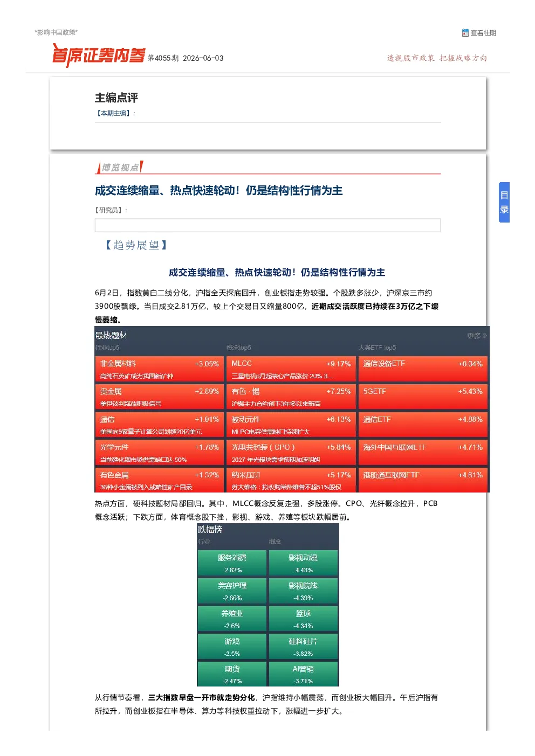Open the 查看往期 past issues link
535x756 pixels.
click(x=483, y=33)
